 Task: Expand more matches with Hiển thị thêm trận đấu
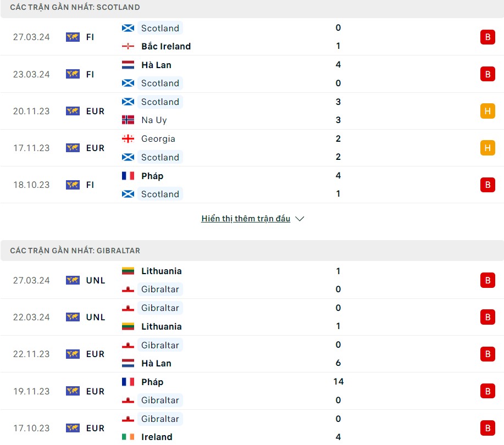click(246, 219)
